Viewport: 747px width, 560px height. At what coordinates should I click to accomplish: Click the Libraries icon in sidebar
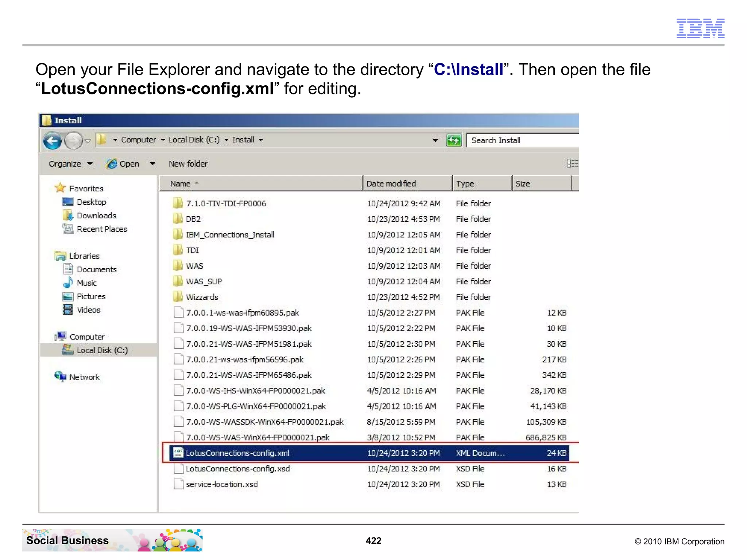coord(60,256)
